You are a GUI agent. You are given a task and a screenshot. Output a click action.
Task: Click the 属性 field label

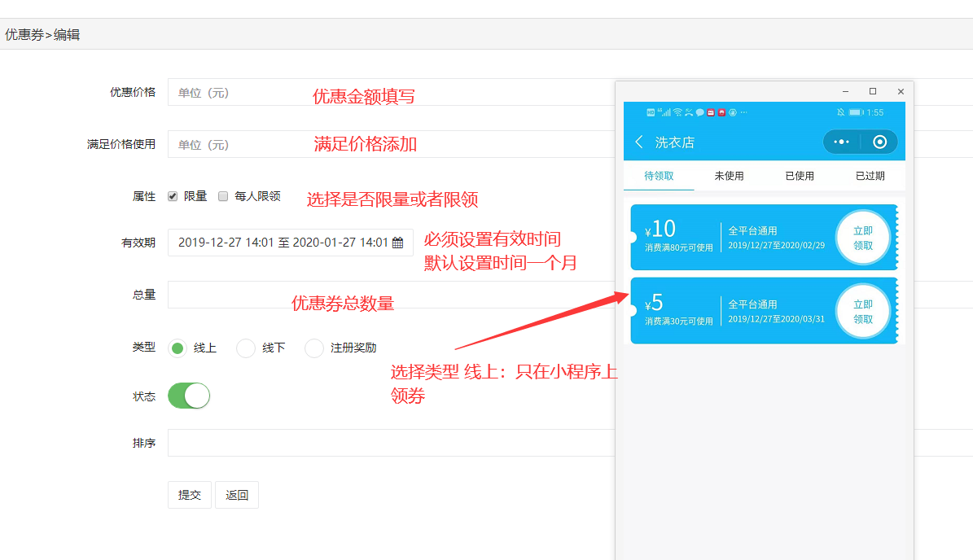point(144,196)
